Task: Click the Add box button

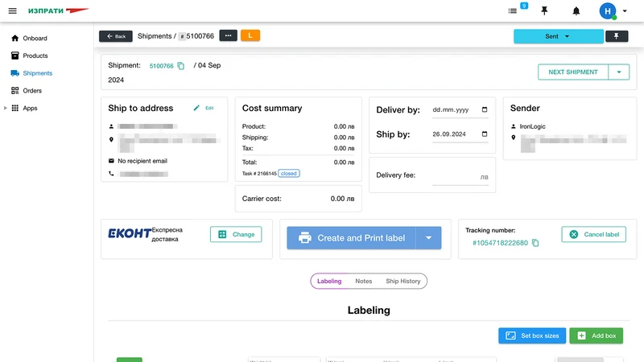Action: click(596, 335)
